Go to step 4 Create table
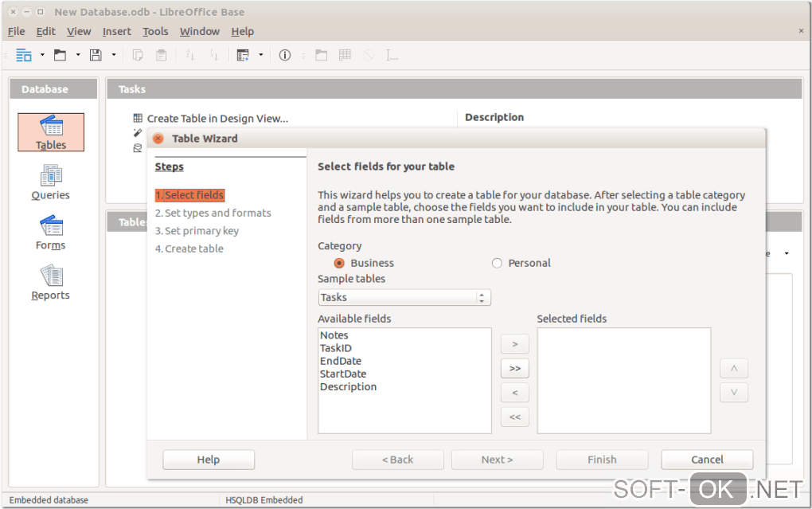This screenshot has height=509, width=812. pos(189,249)
